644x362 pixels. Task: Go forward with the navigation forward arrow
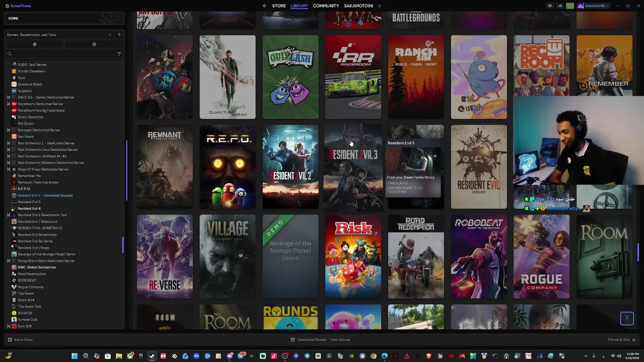pyautogui.click(x=379, y=6)
